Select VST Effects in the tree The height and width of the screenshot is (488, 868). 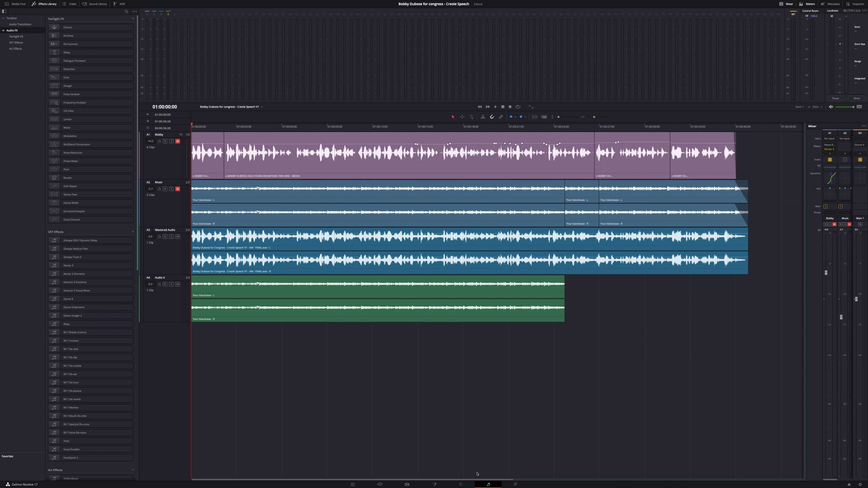coord(16,43)
